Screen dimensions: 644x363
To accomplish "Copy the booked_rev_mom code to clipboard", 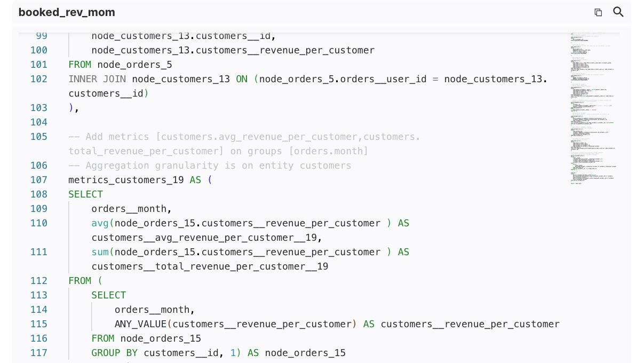I will pos(598,12).
